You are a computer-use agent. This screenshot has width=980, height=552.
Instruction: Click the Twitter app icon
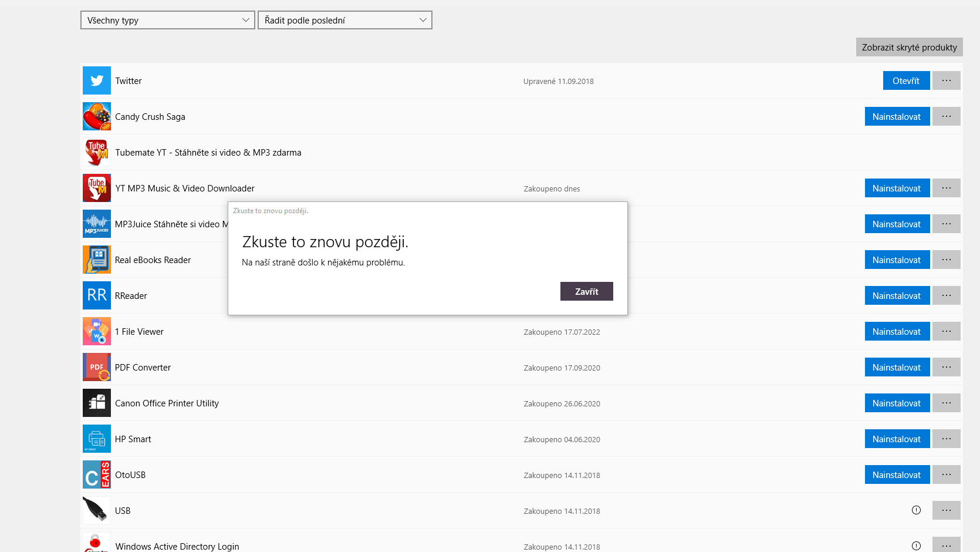97,80
